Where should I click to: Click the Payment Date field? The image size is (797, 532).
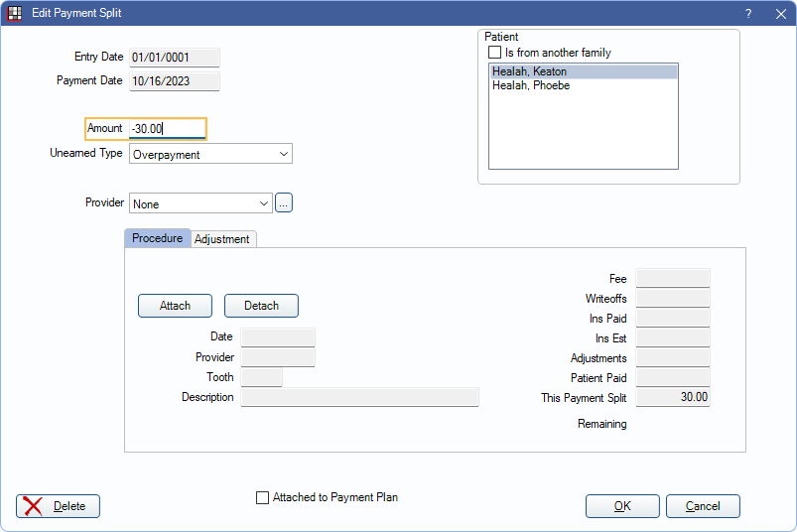(x=174, y=81)
